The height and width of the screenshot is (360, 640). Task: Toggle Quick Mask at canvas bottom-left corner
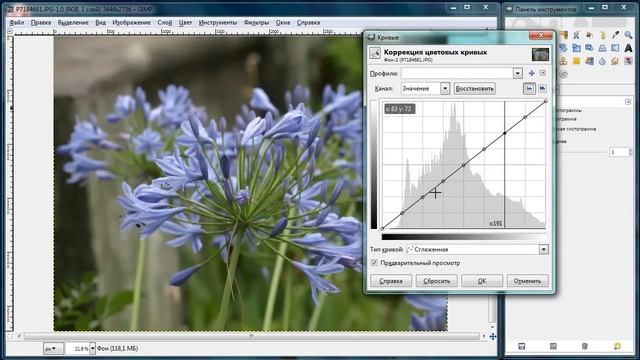coord(10,337)
